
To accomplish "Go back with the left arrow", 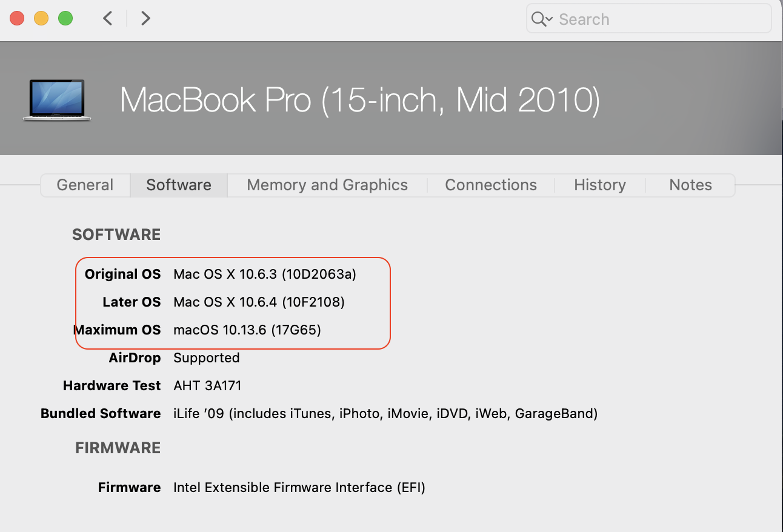I will click(108, 19).
